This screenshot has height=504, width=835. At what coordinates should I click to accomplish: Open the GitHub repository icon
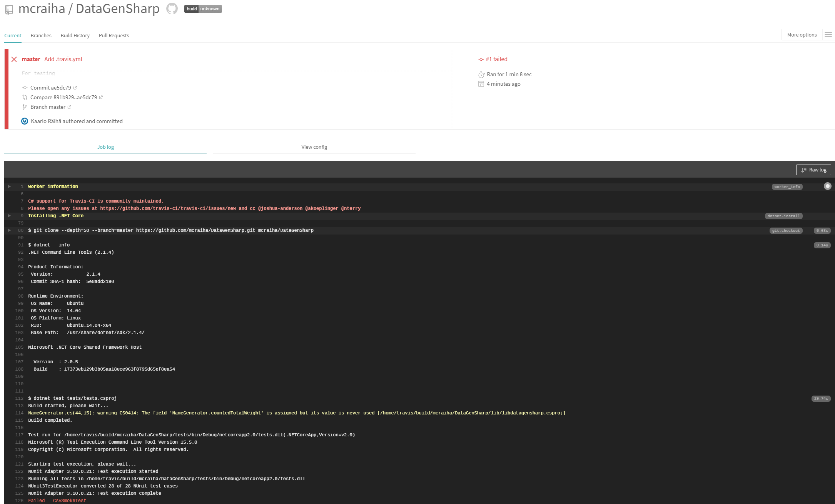pyautogui.click(x=172, y=8)
